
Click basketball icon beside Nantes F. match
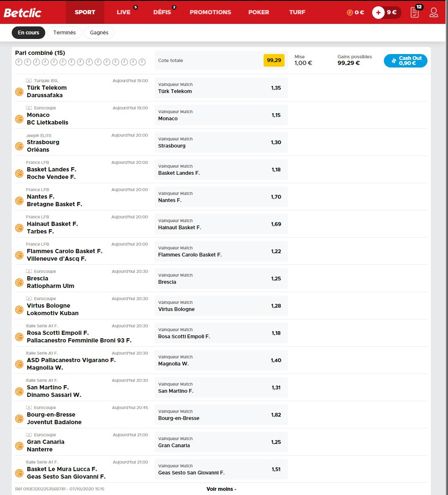tap(19, 201)
